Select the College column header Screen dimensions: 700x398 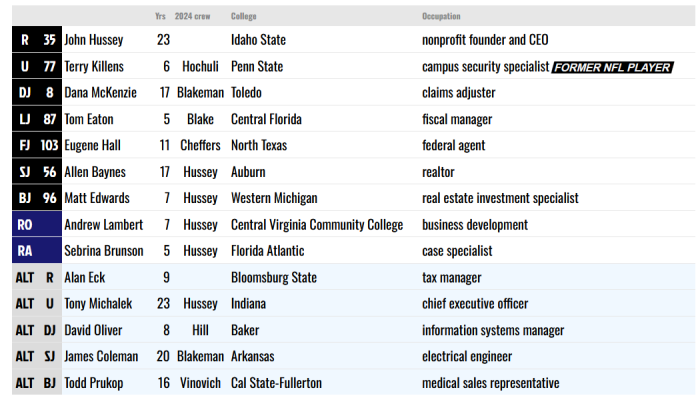click(244, 16)
